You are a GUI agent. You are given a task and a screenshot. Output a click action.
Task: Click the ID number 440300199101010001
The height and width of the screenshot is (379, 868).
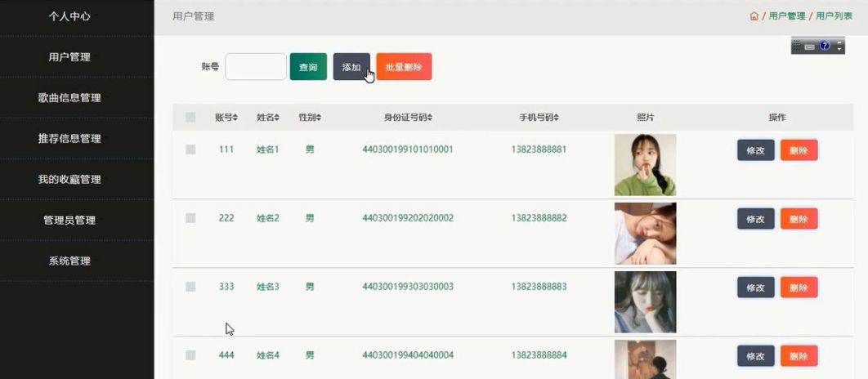(x=408, y=149)
